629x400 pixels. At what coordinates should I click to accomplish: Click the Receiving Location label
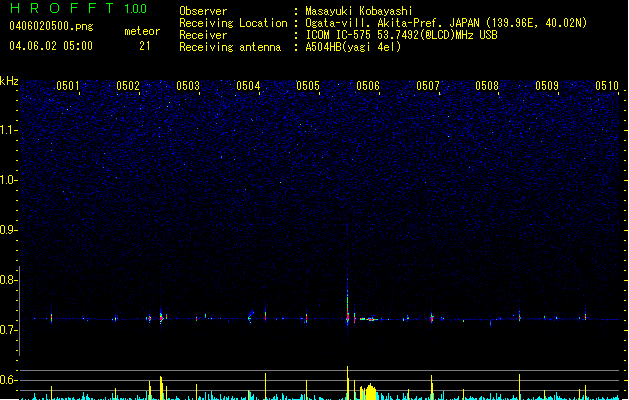(x=233, y=23)
